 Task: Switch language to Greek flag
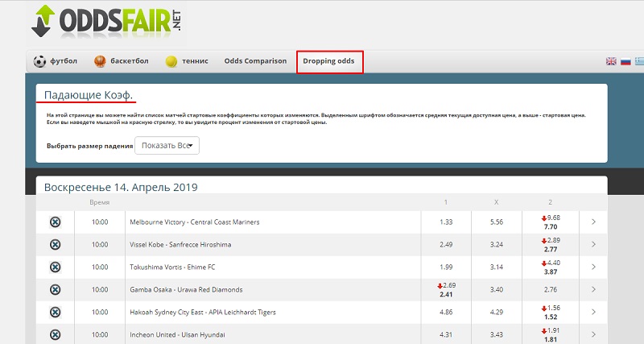click(x=639, y=61)
